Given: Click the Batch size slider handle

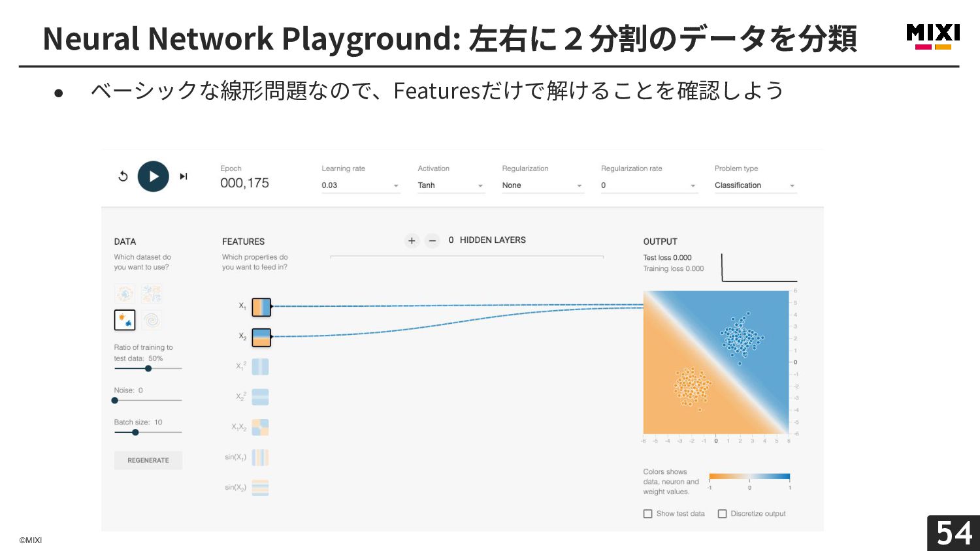Looking at the screenshot, I should [x=135, y=432].
